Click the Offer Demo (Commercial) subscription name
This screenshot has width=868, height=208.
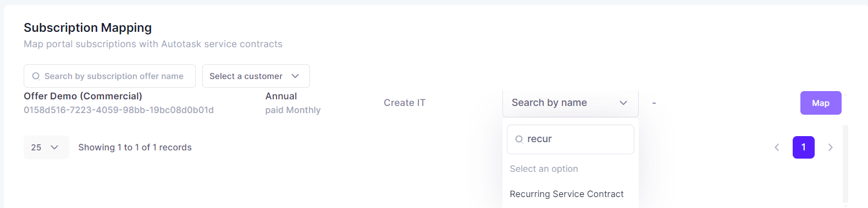click(x=83, y=96)
